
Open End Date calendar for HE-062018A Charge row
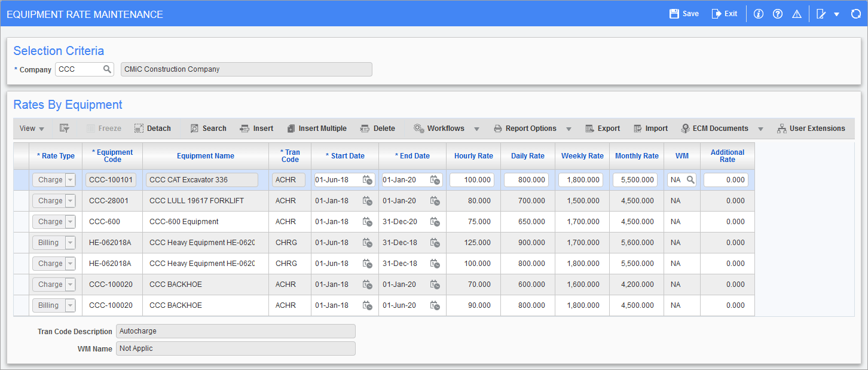435,264
